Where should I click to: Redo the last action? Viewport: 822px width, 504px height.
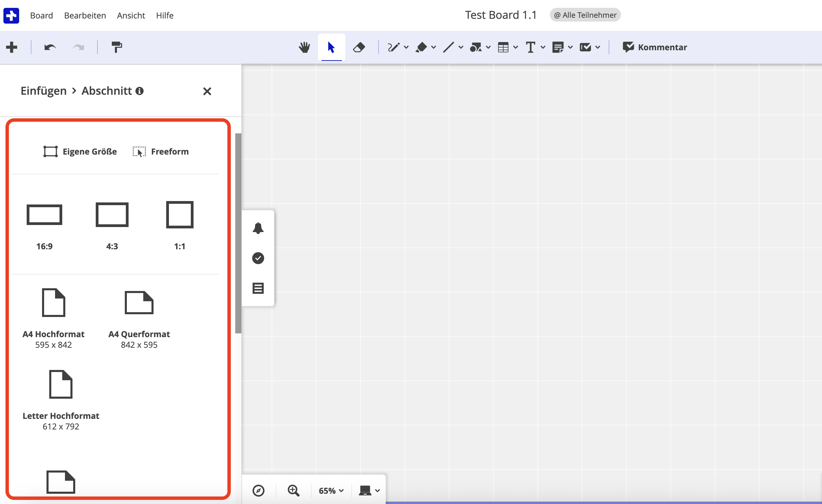coord(78,47)
